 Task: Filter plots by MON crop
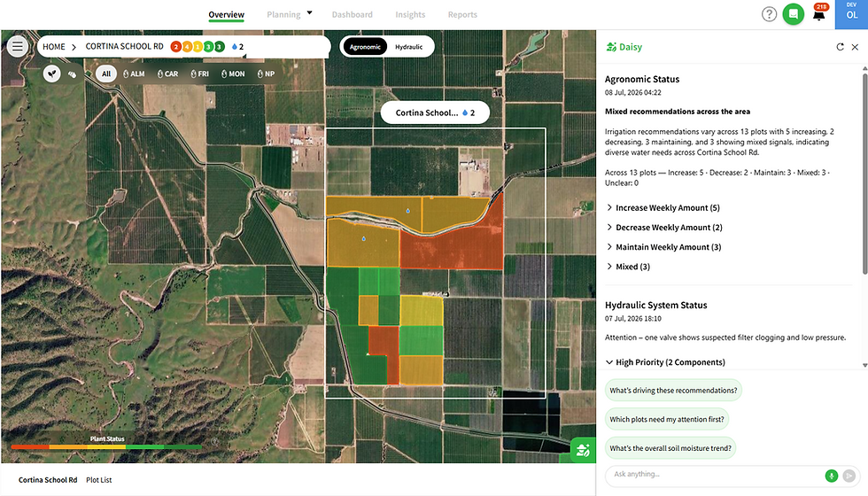coord(232,74)
